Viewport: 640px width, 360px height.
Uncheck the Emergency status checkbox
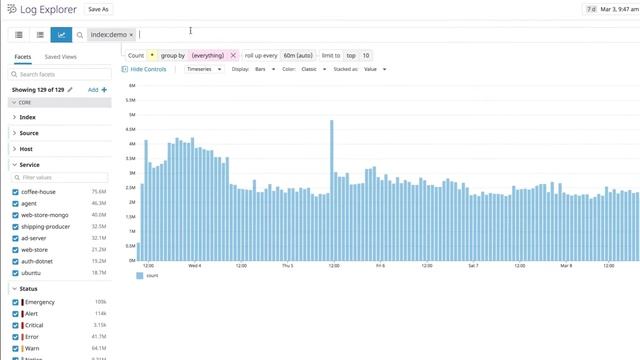tap(16, 302)
